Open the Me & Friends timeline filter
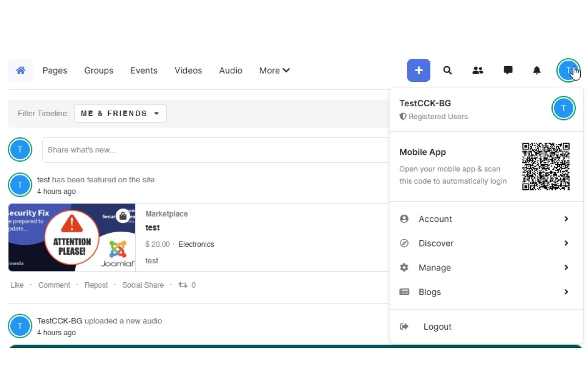The image size is (588, 392). pos(120,114)
